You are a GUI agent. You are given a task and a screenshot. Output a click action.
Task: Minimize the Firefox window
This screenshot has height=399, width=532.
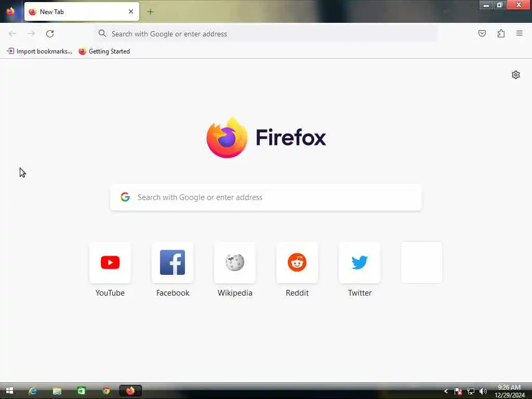pos(486,5)
